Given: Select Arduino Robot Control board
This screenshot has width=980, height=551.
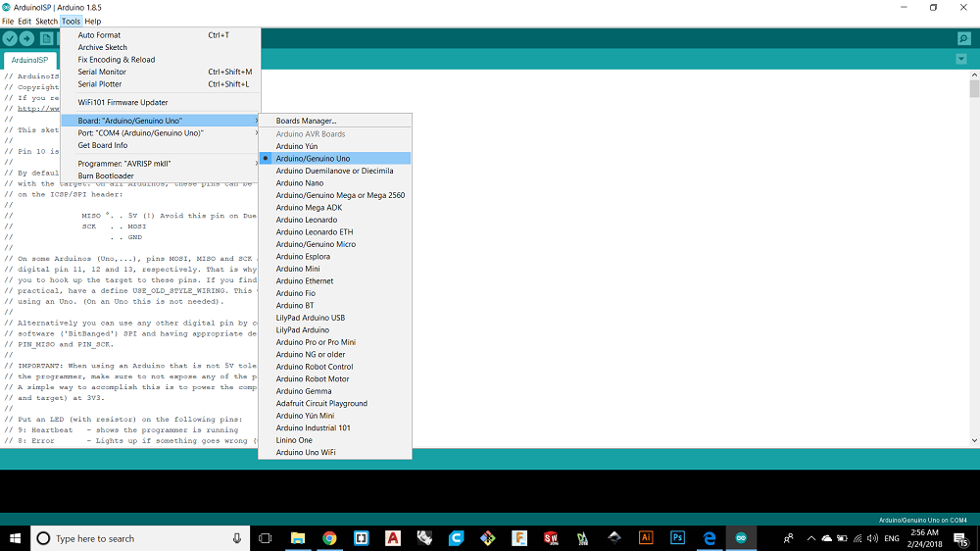Looking at the screenshot, I should [x=335, y=367].
